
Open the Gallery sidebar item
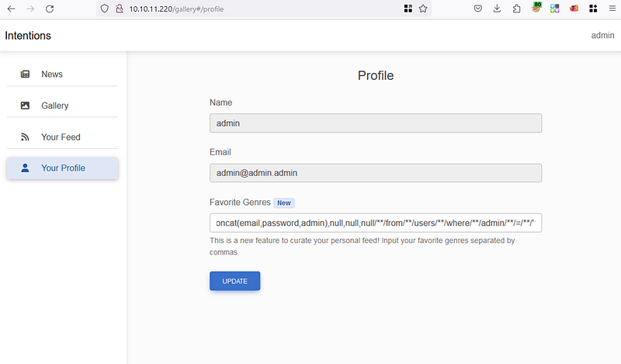click(x=62, y=106)
